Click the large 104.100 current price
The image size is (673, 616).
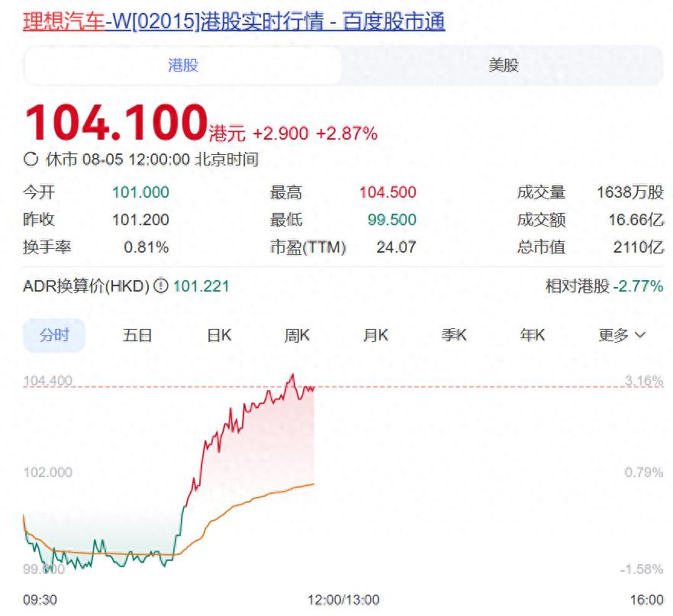(x=116, y=123)
